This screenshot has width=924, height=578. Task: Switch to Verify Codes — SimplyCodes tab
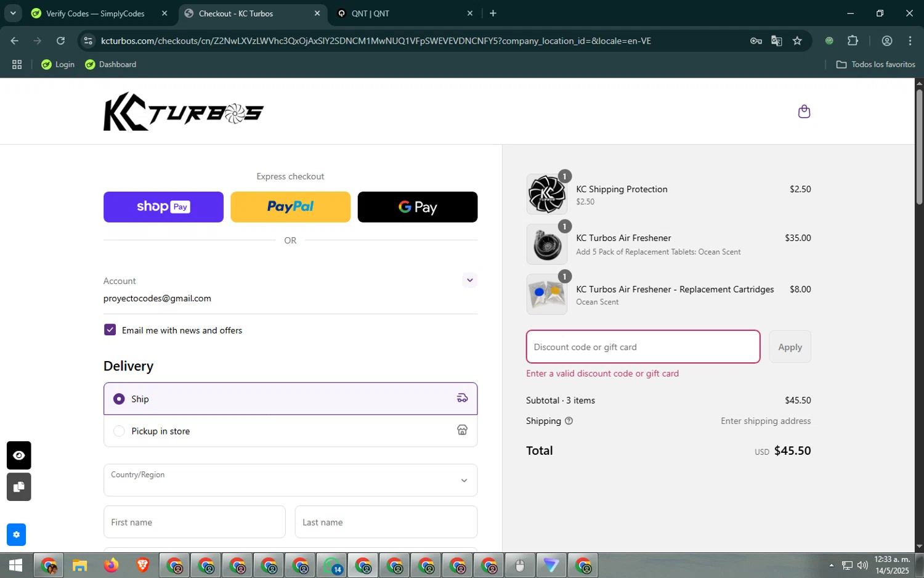pos(95,13)
